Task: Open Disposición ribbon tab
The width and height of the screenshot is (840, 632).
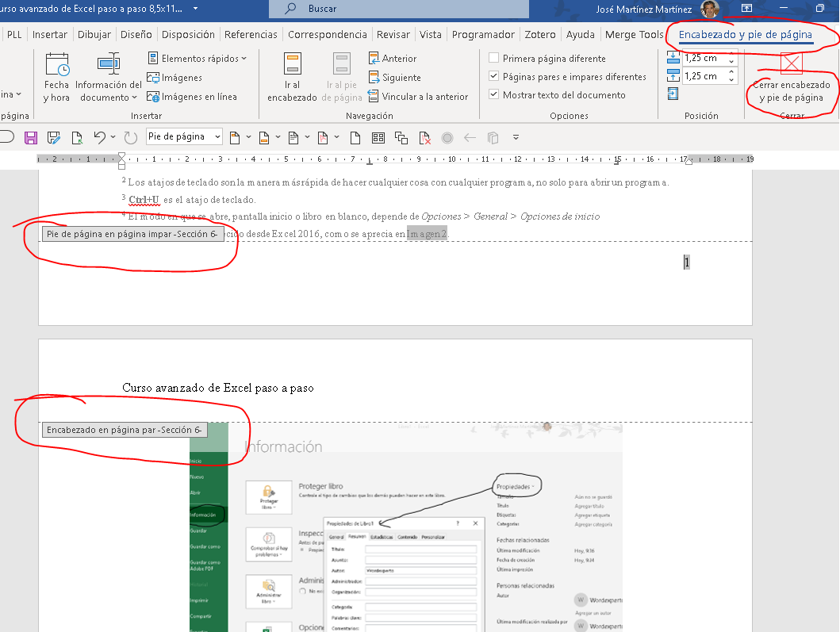Action: click(x=188, y=35)
